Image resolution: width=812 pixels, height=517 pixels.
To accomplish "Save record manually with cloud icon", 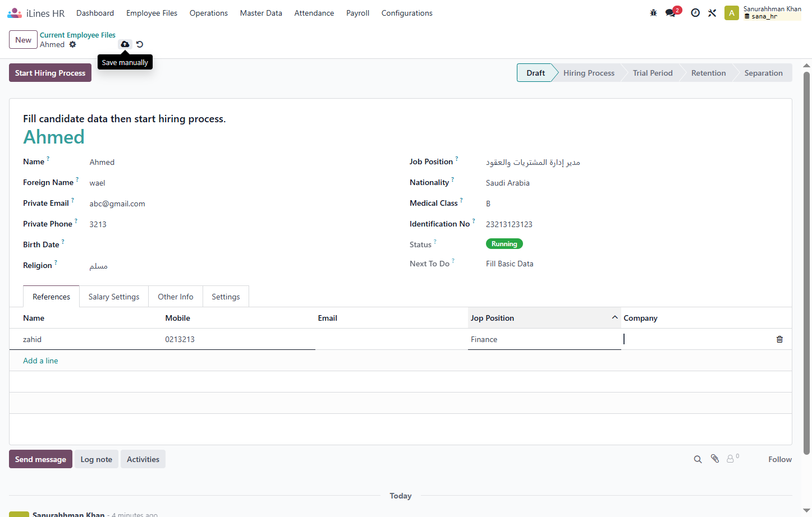I will 125,44.
